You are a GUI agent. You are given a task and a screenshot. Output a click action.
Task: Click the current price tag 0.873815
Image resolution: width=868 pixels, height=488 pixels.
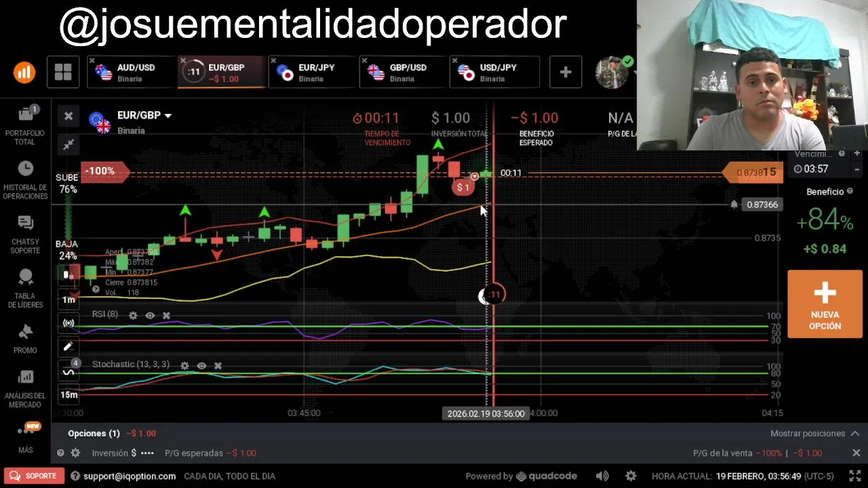pos(754,173)
